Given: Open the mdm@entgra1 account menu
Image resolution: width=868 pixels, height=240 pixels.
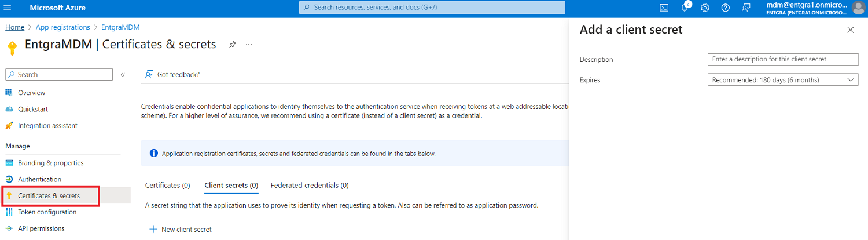Looking at the screenshot, I should (815, 8).
